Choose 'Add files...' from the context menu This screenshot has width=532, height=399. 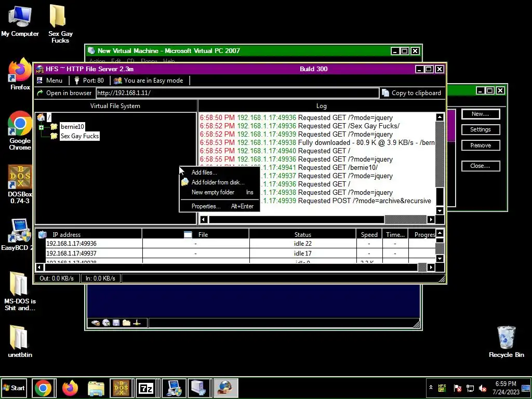pyautogui.click(x=204, y=172)
